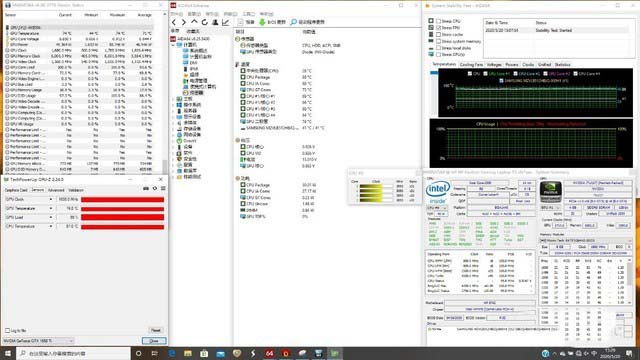Launch Edge from taskbar
Viewport: 640px width, 360px height.
[x=171, y=353]
